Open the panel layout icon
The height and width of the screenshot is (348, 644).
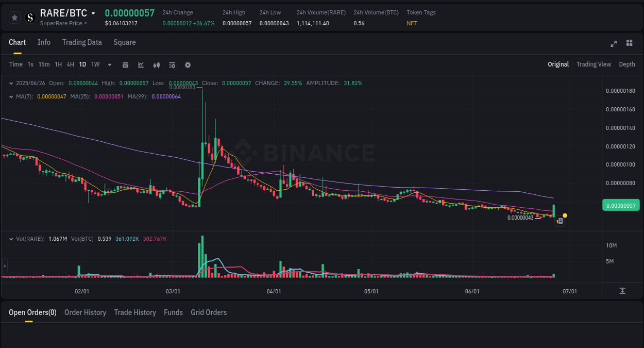629,43
